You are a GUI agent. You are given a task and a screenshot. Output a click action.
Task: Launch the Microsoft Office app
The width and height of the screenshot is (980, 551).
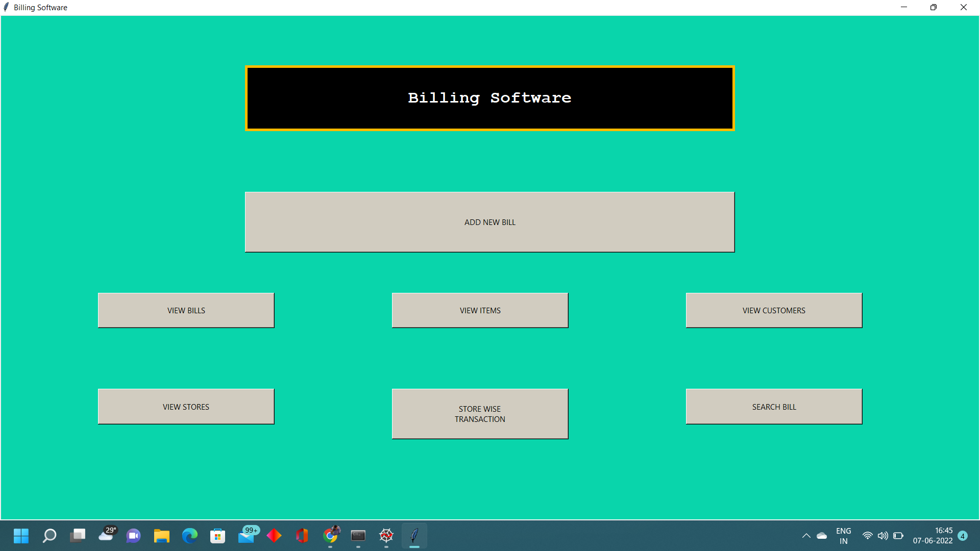tap(302, 536)
